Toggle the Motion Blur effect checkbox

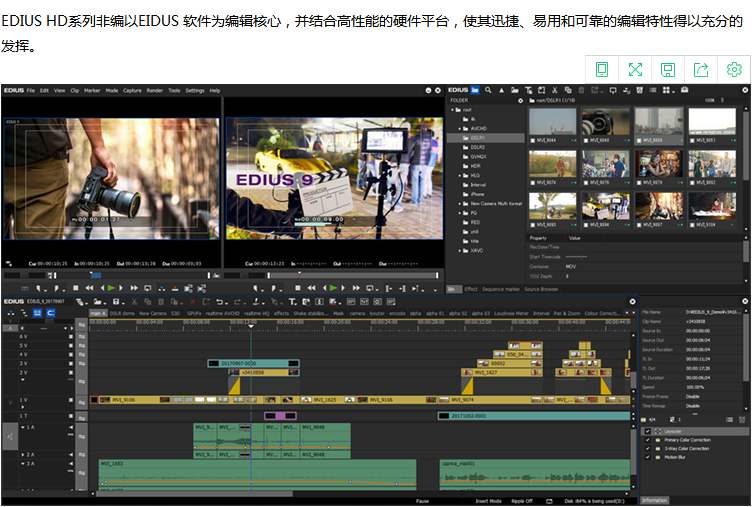tap(647, 457)
